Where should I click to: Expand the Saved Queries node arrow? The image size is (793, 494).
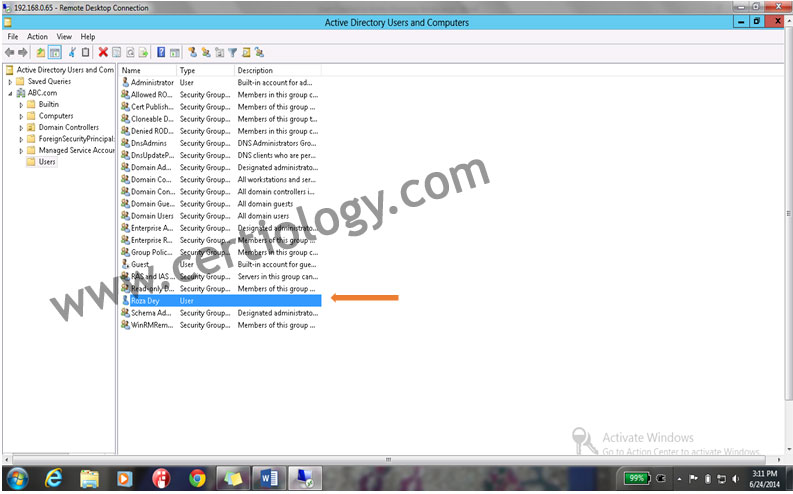click(10, 82)
